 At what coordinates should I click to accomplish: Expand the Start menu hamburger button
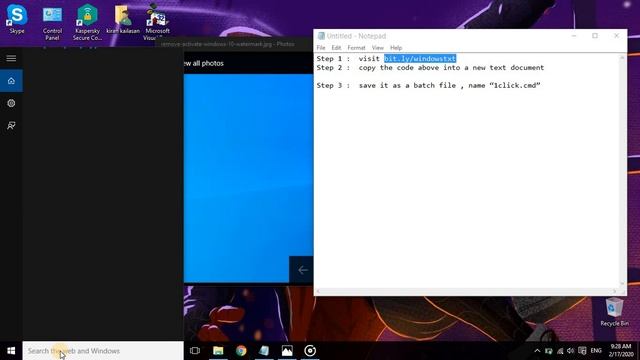(x=11, y=58)
